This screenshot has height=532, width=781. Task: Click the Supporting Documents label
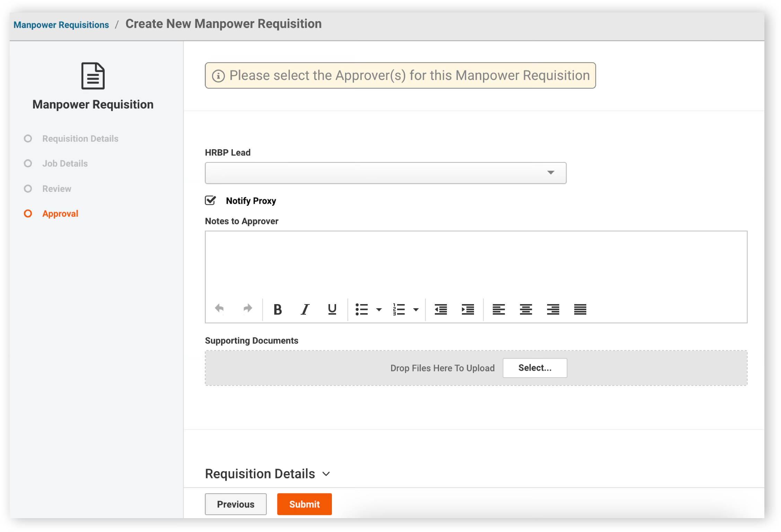click(252, 340)
